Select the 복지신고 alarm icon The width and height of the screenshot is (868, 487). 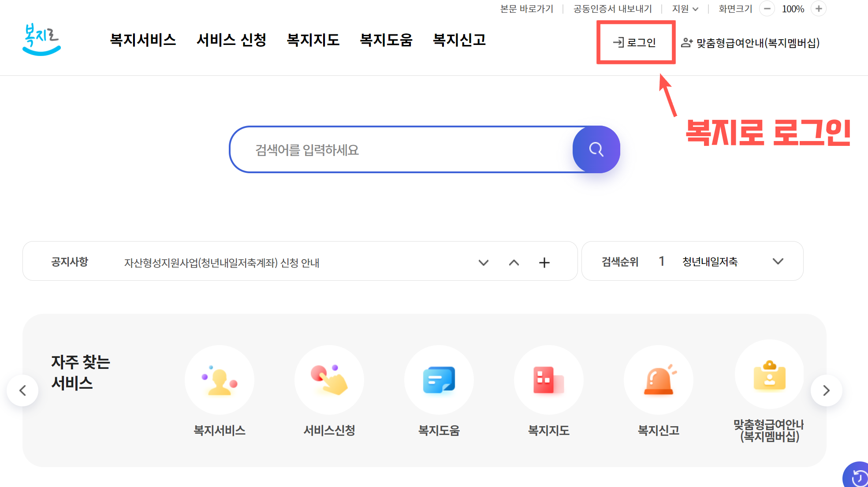tap(658, 379)
